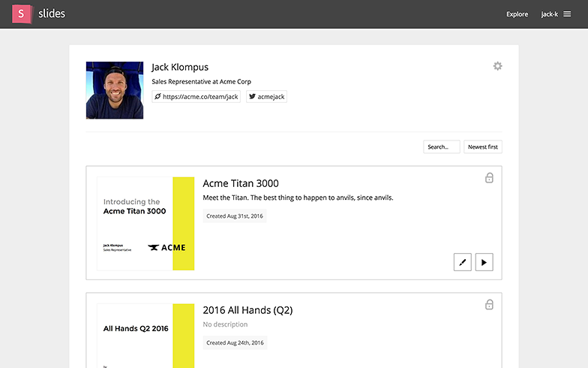The width and height of the screenshot is (588, 368).
Task: Click the Search... field
Action: click(441, 147)
